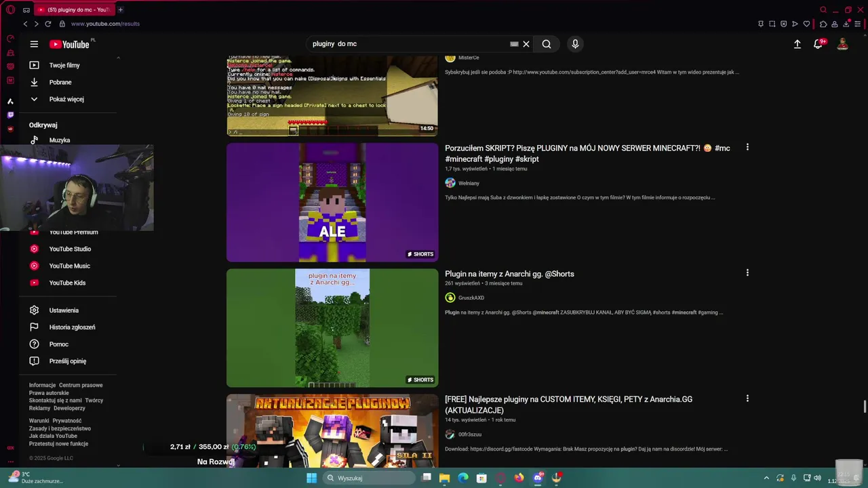
Task: Open browser extensions puzzle icon
Action: click(823, 24)
